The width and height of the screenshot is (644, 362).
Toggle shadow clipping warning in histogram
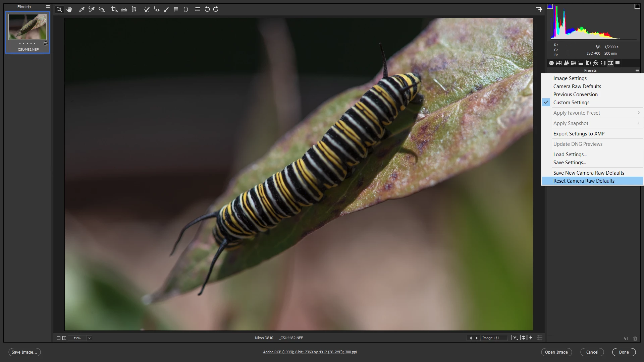tap(550, 6)
